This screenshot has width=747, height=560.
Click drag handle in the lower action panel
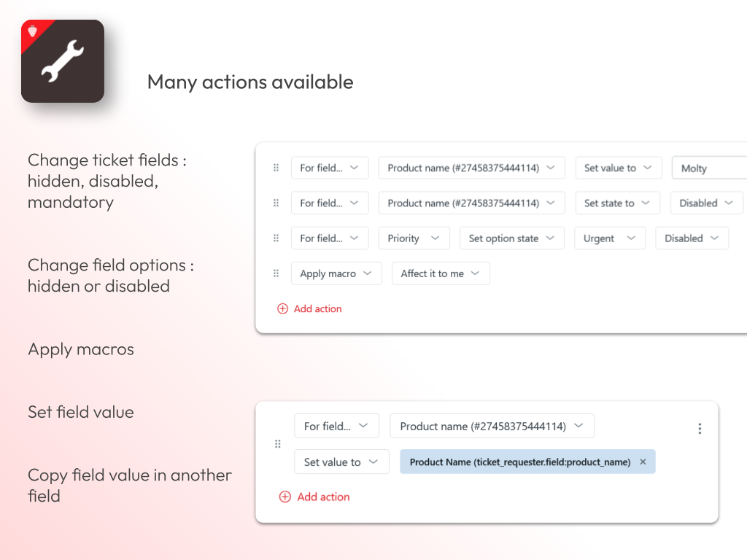pyautogui.click(x=277, y=444)
